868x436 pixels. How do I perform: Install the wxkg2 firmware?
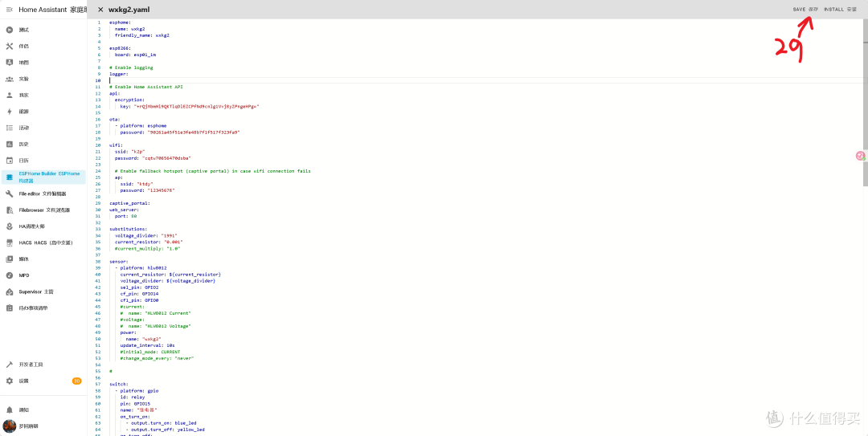(841, 10)
